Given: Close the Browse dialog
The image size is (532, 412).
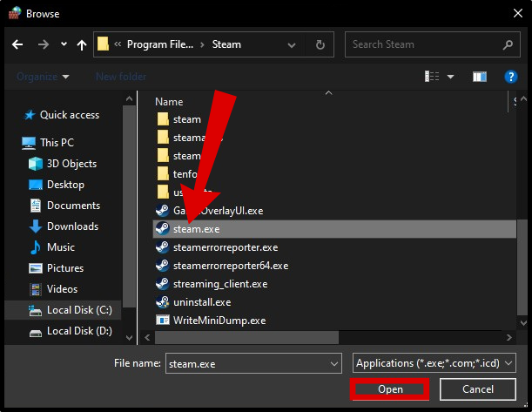Looking at the screenshot, I should pyautogui.click(x=518, y=14).
